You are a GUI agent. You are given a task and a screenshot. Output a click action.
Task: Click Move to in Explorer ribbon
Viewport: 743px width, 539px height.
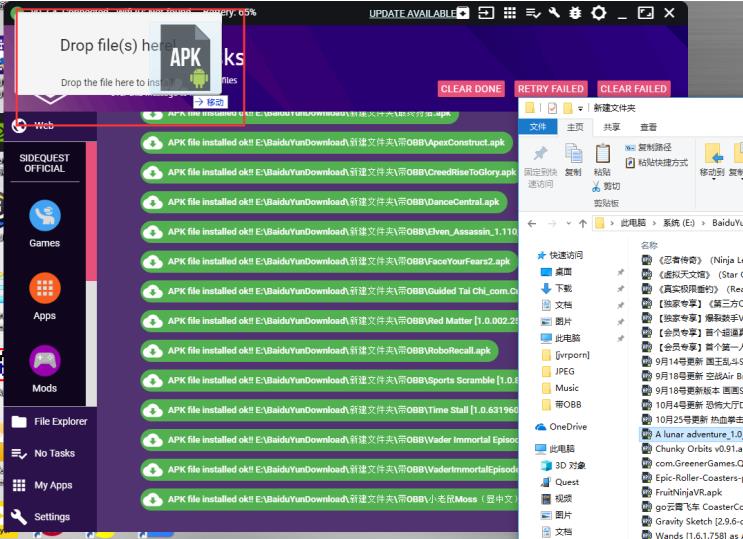pos(712,160)
